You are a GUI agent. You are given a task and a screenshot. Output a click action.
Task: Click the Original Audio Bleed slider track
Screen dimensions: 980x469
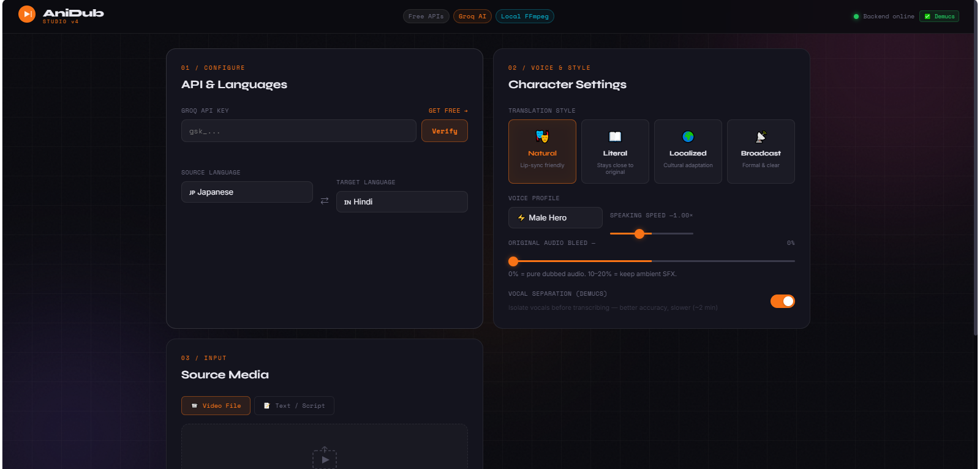(652, 261)
